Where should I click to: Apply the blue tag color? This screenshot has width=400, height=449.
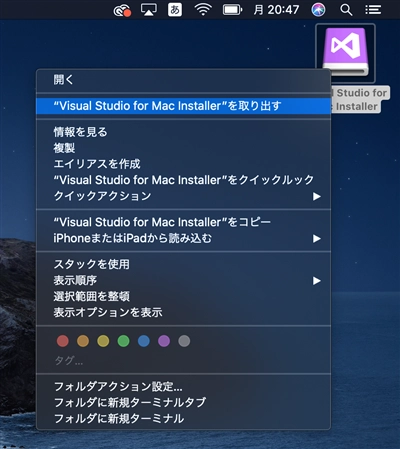[144, 341]
